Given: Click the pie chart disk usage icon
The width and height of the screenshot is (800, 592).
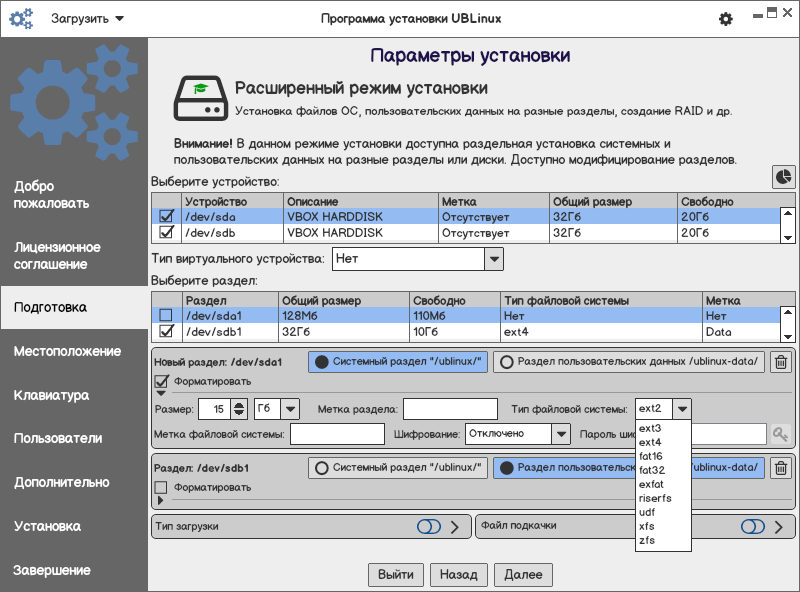Looking at the screenshot, I should (x=783, y=177).
